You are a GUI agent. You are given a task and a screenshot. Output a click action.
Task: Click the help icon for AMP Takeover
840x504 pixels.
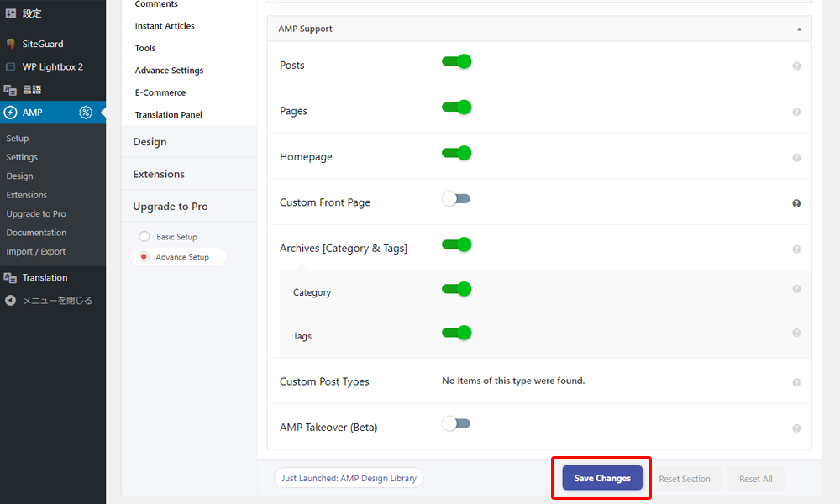click(x=796, y=428)
